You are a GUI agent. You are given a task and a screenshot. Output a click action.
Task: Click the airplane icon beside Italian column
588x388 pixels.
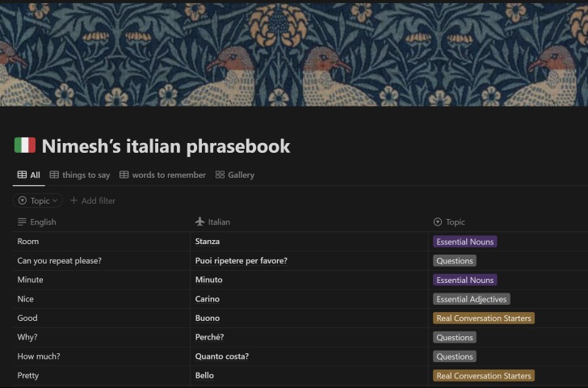200,221
